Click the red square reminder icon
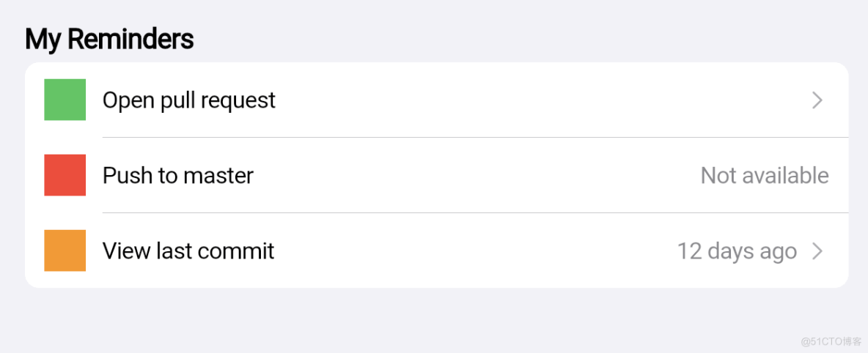The width and height of the screenshot is (868, 353). (65, 175)
